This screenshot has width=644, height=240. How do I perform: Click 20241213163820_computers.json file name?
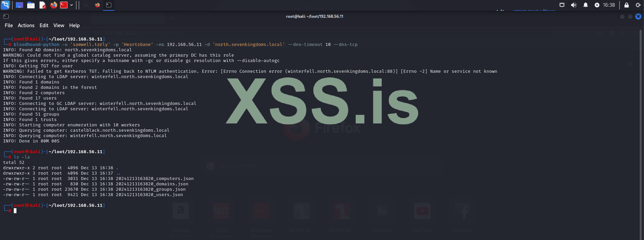155,179
